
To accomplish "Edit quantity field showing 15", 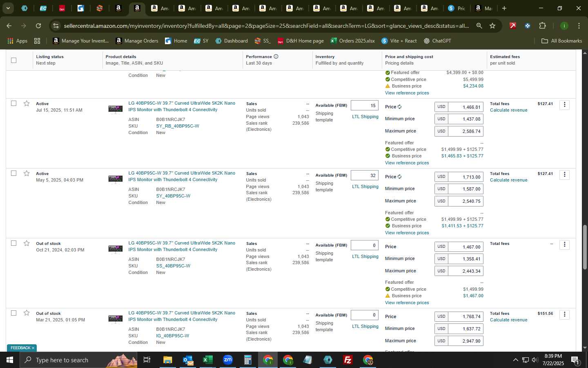I will 364,105.
